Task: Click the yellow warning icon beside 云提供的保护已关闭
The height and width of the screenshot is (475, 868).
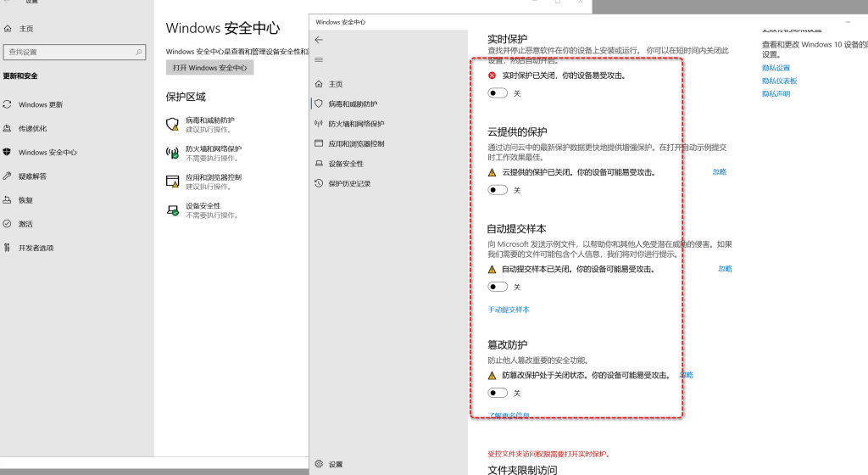Action: click(x=492, y=173)
